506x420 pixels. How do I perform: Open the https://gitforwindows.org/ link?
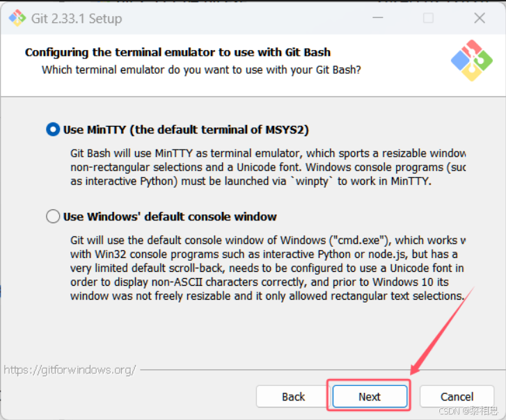click(70, 370)
